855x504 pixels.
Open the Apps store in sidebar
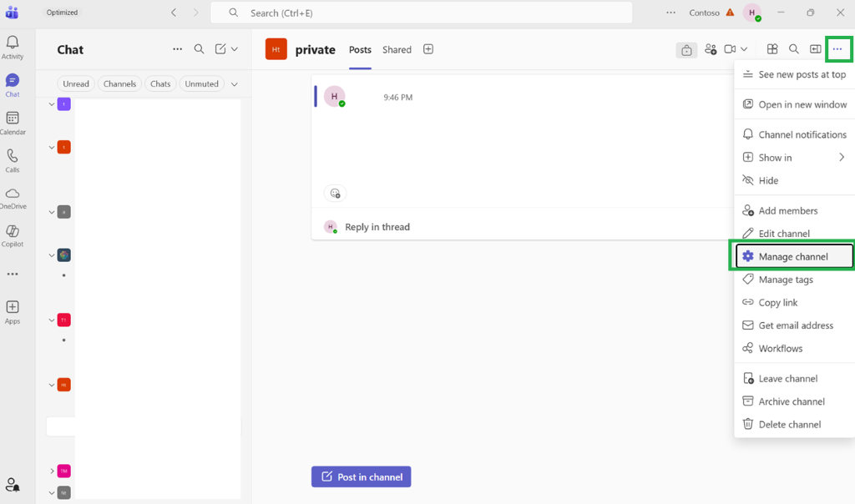tap(12, 312)
